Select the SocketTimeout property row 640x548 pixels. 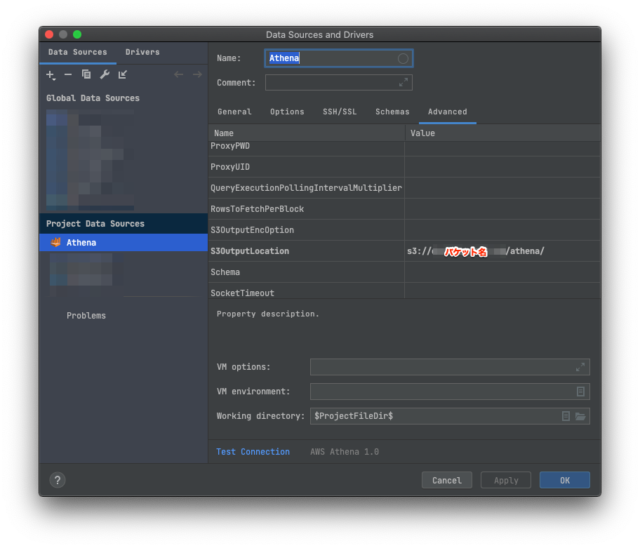pos(404,291)
